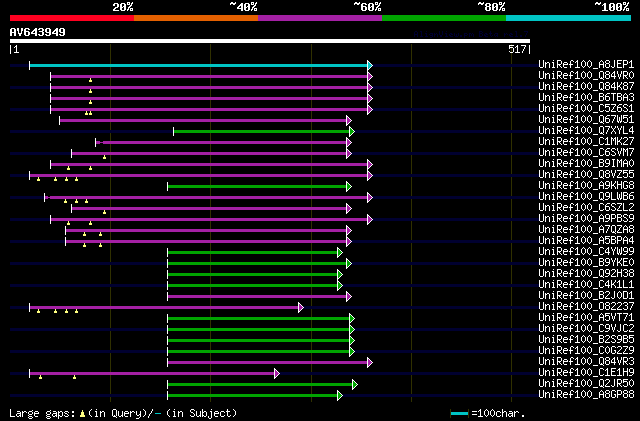The image size is (640, 421).
Task: Open hit UniRef100_Q92H38
Action: 586,274
